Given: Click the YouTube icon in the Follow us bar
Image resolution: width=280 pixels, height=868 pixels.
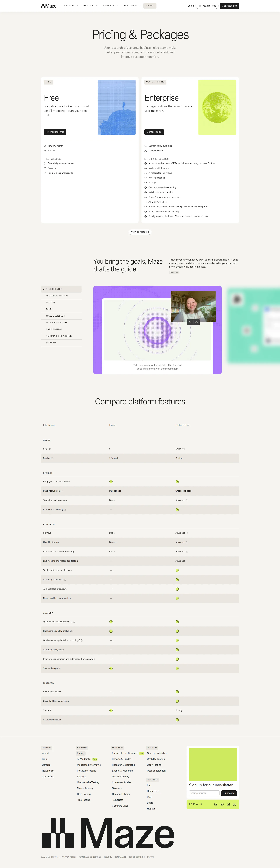Looking at the screenshot, I should point(235,804).
